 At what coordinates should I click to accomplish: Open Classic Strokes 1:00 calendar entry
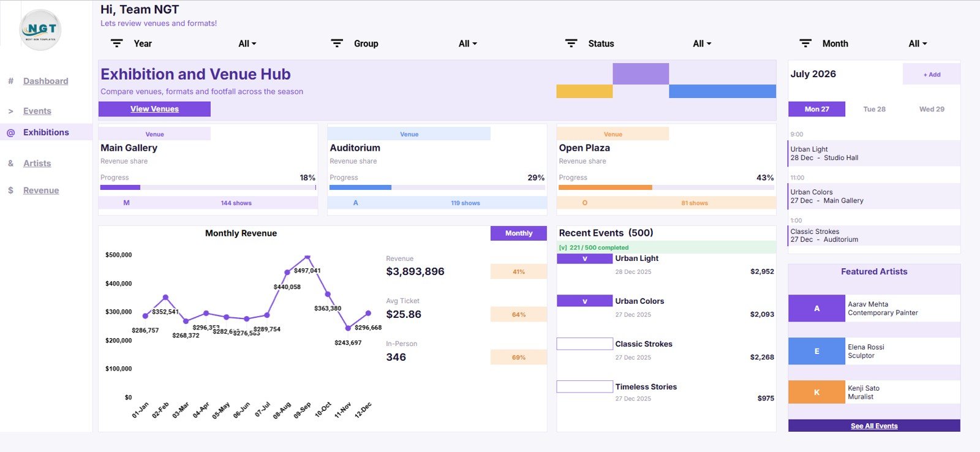pyautogui.click(x=874, y=236)
